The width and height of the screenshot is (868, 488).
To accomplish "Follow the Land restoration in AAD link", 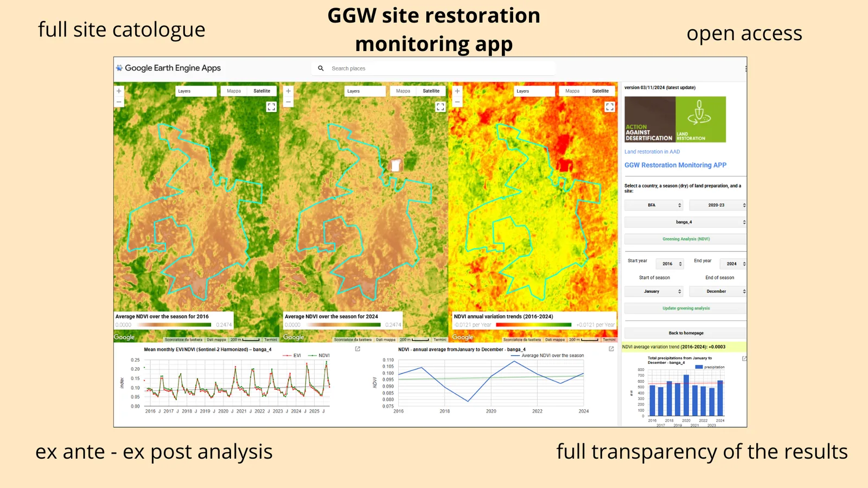I will tap(652, 152).
